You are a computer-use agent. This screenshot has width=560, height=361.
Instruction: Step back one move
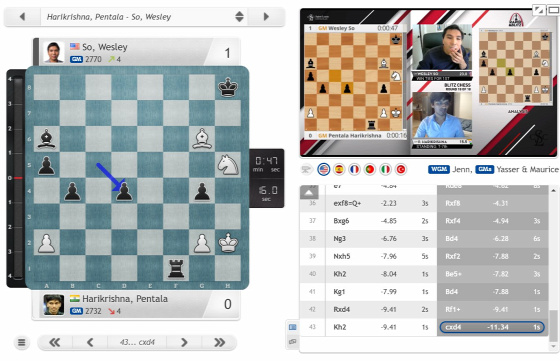[x=90, y=342]
